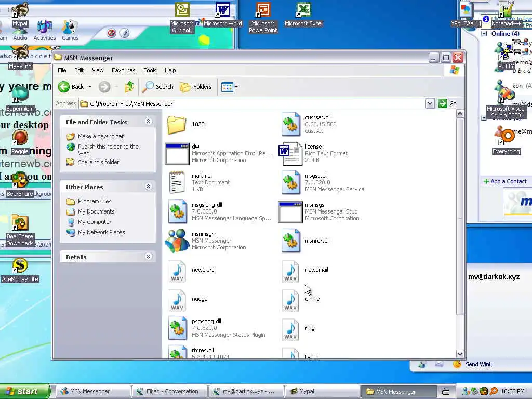This screenshot has height=399, width=532.
Task: Click the scroll up arrow of file list
Action: click(460, 114)
